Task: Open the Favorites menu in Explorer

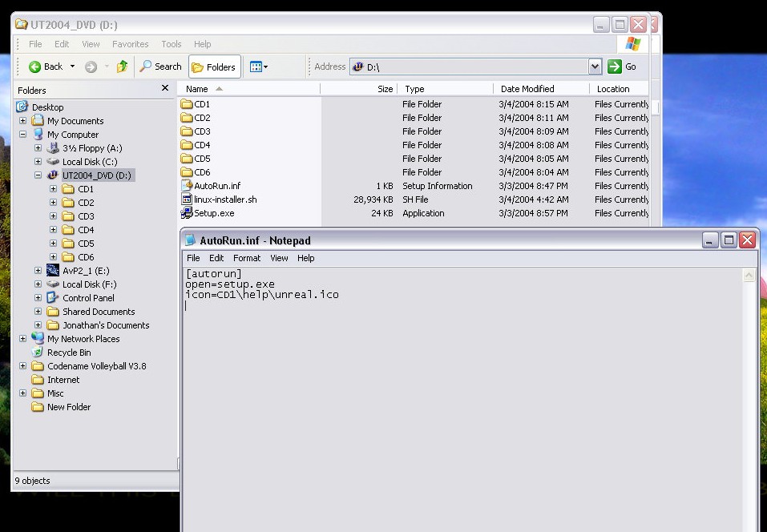Action: pyautogui.click(x=130, y=44)
